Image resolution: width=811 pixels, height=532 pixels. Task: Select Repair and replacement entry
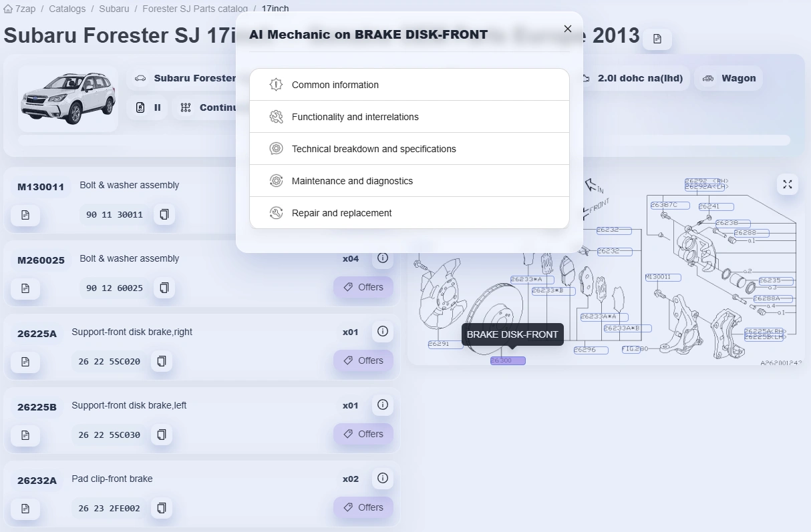coord(410,213)
